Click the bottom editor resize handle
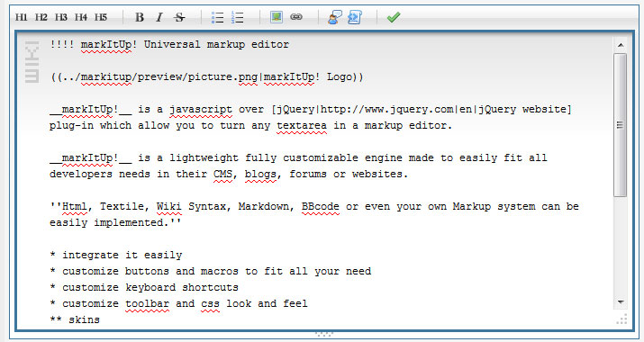This screenshot has height=342, width=644. pos(323,334)
